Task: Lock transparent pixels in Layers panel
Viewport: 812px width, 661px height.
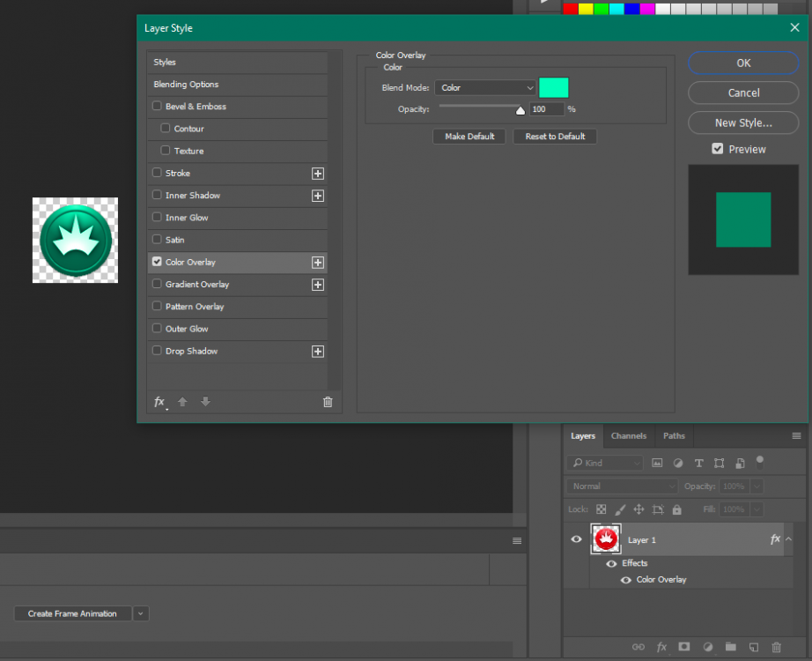Action: coord(601,509)
